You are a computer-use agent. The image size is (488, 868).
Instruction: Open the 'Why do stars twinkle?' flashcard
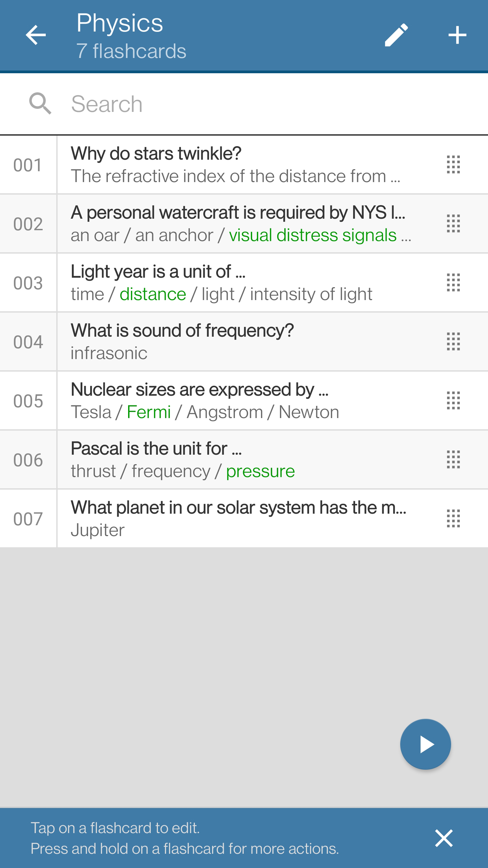237,165
